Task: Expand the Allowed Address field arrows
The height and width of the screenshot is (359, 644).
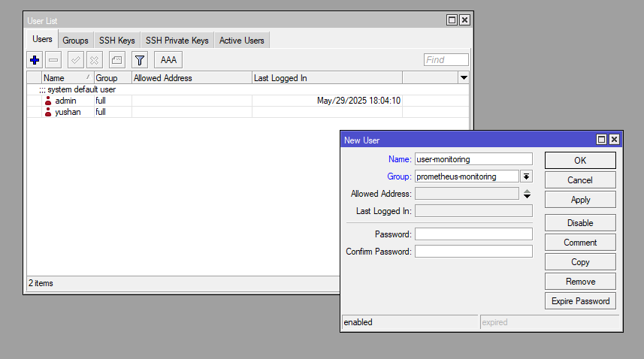Action: click(527, 195)
